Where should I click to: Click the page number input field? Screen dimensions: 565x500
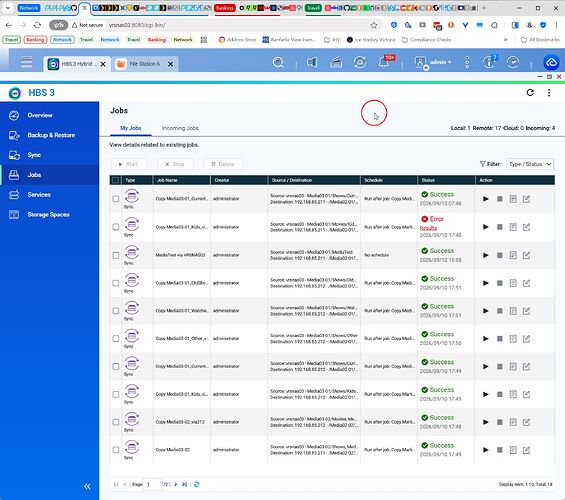152,485
